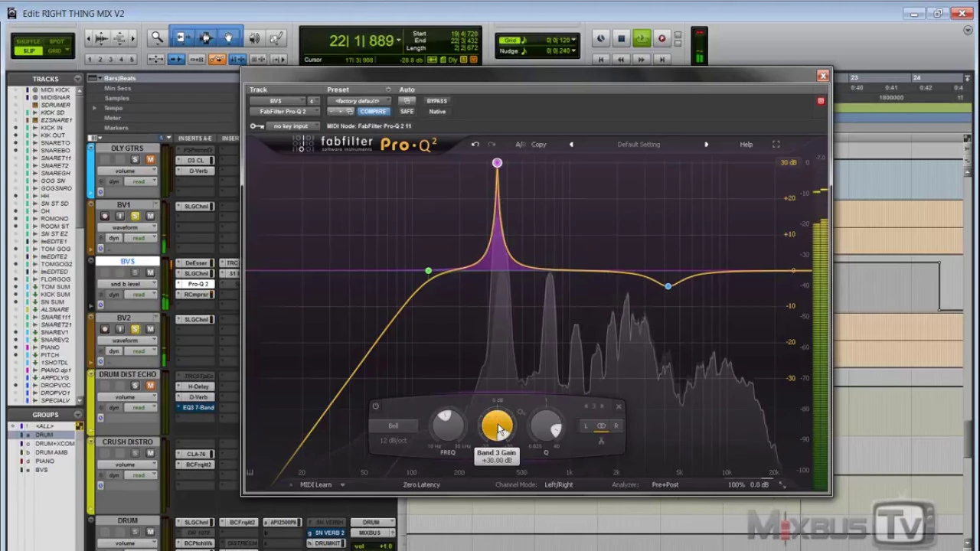The width and height of the screenshot is (980, 551).
Task: Click the Stop transport button
Action: pyautogui.click(x=622, y=38)
